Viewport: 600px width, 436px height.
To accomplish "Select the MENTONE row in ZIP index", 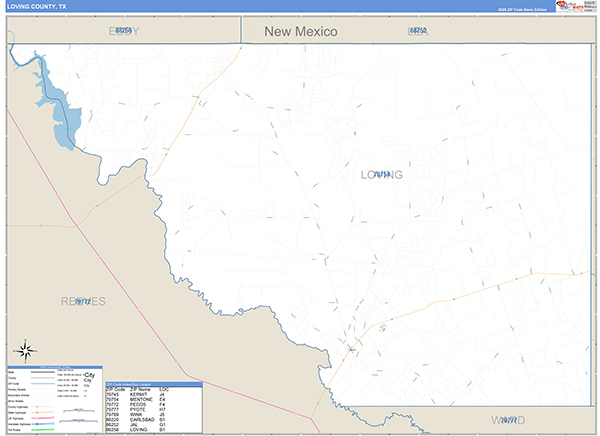I will pyautogui.click(x=137, y=399).
